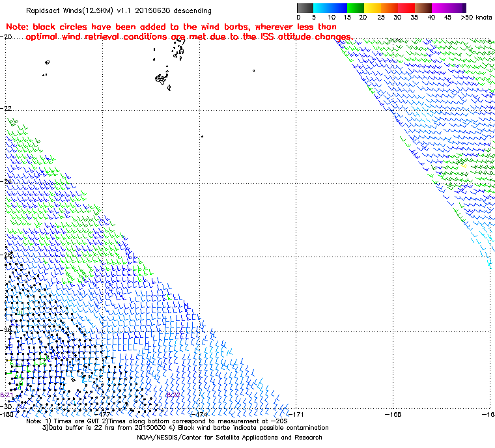The height and width of the screenshot is (448, 495).
Task: Click the B:22 swath time marker
Action: click(x=173, y=395)
